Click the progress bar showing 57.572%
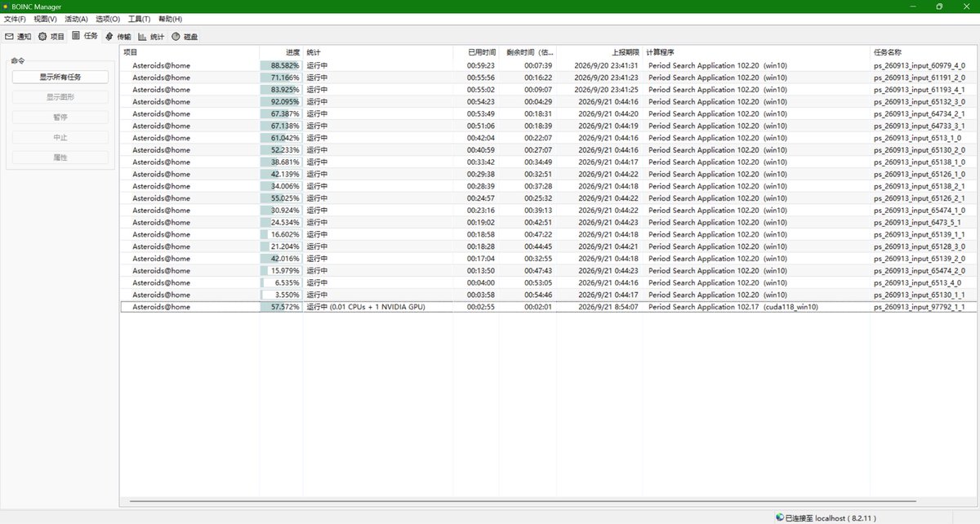The height and width of the screenshot is (524, 980). [281, 307]
